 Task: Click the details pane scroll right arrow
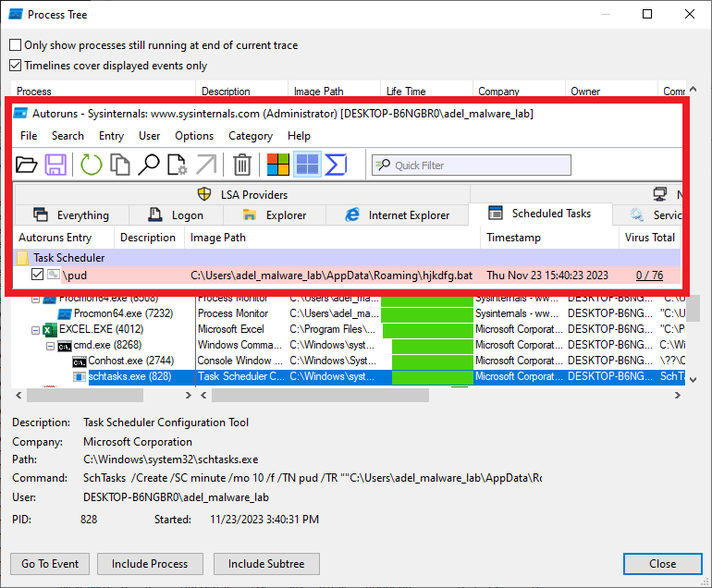click(678, 396)
